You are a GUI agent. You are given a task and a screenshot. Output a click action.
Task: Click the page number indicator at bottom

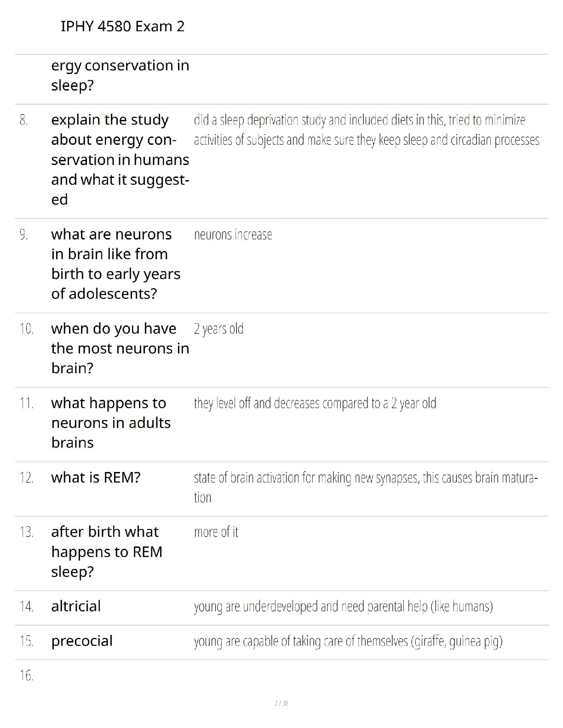tap(281, 703)
